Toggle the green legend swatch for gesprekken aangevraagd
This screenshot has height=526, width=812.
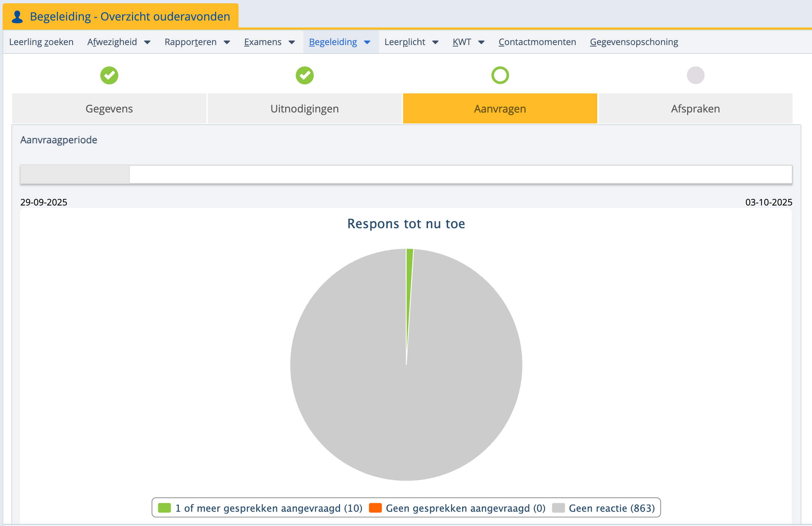(165, 508)
